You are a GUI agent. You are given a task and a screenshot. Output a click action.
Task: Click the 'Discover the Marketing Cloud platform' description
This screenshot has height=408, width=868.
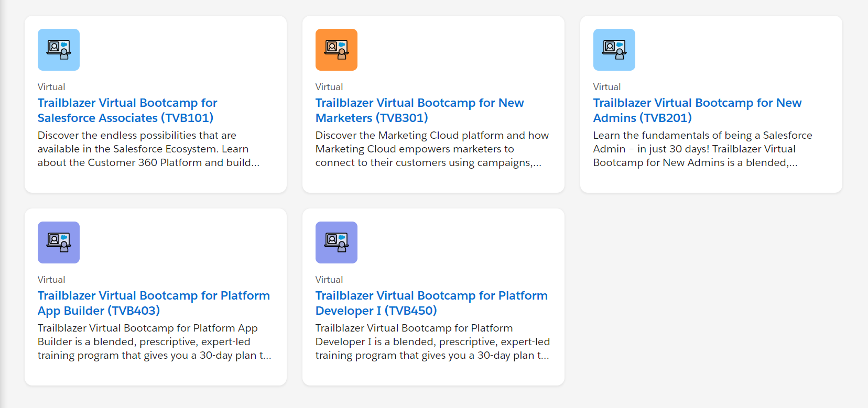(432, 149)
